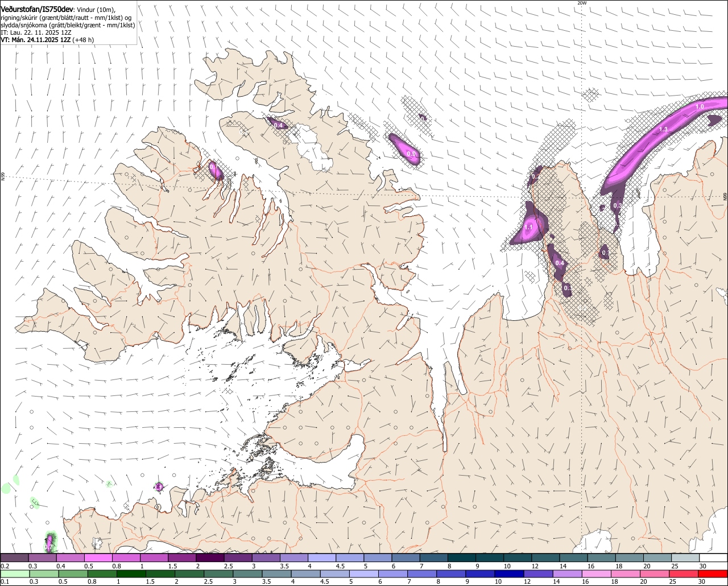Click the 0.7 value label near bottom-left coast
Viewport: 728px width, 586px height.
point(48,547)
